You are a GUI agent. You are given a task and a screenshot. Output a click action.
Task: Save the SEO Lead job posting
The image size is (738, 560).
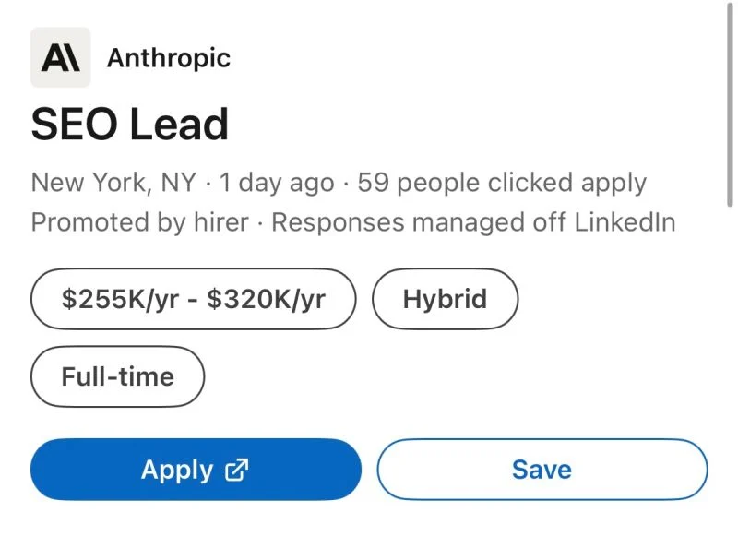542,469
